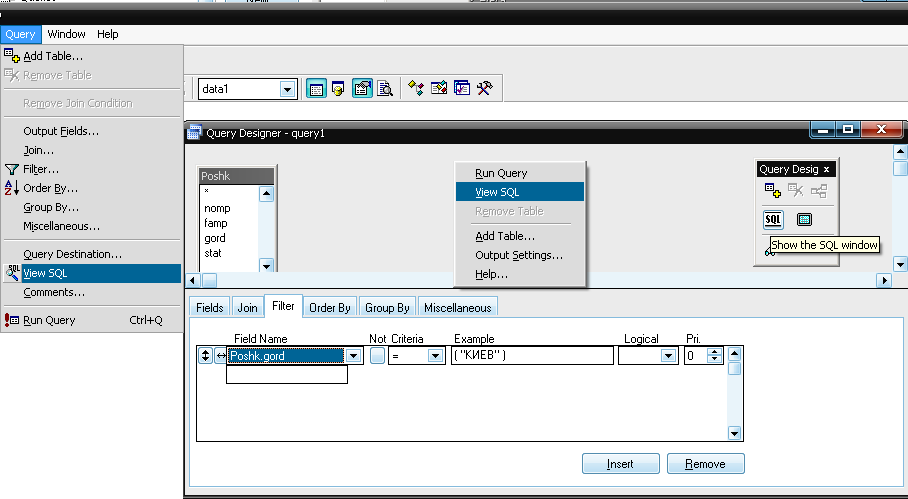Viewport: 908px width, 499px height.
Task: Select Run Query in context menu
Action: pyautogui.click(x=519, y=173)
